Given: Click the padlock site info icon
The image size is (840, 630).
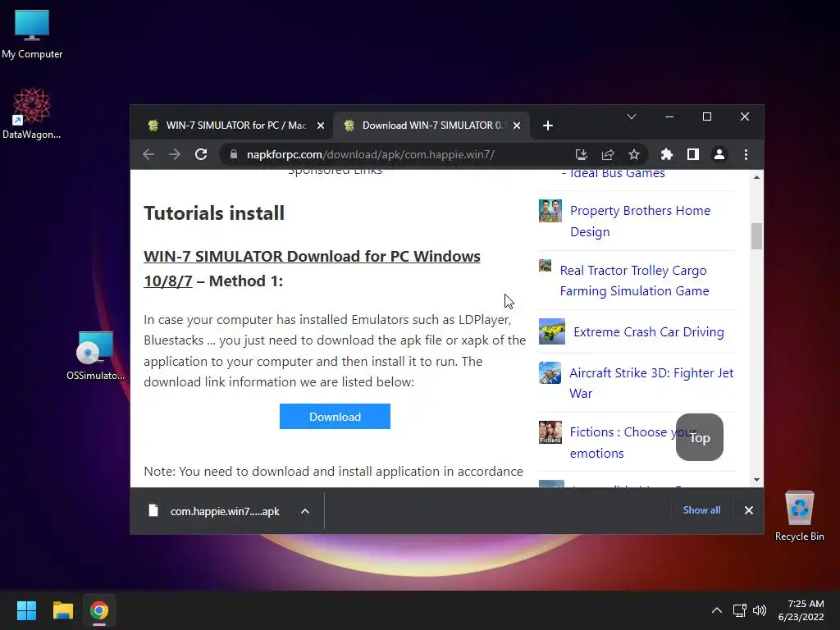Looking at the screenshot, I should coord(234,154).
